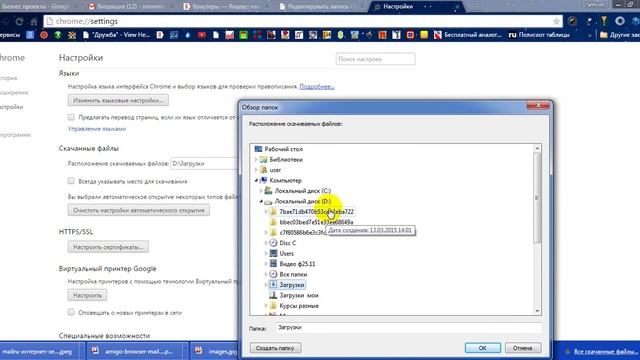Image resolution: width=640 pixels, height=360 pixels.
Task: Click the file icon of amigo-browser-mail download
Action: (95, 351)
